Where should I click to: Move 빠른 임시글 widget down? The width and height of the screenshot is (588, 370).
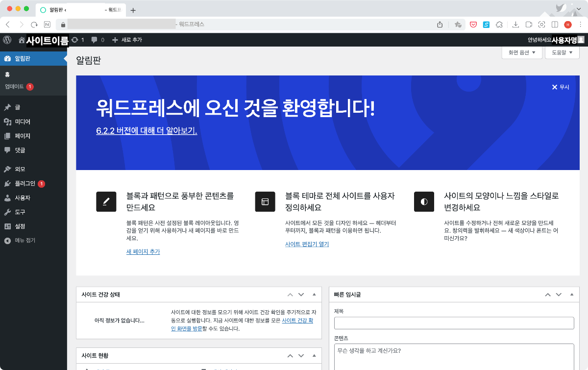click(559, 295)
